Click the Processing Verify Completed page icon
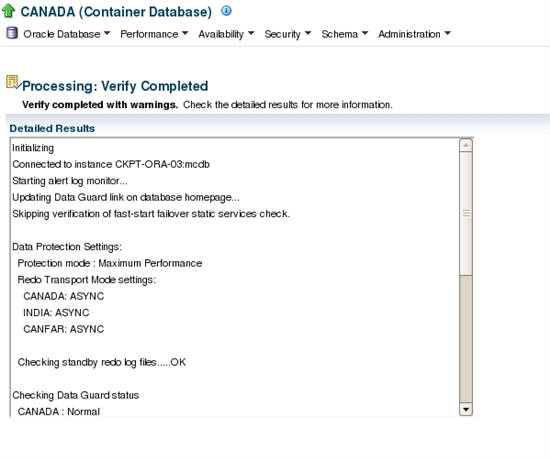550x460 pixels. pos(13,82)
